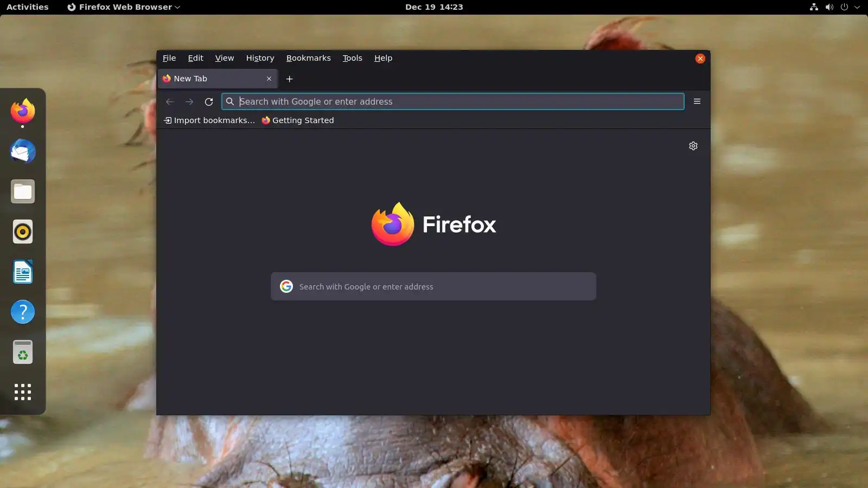Expand the system menu arrow
This screenshot has width=868, height=488.
point(857,7)
